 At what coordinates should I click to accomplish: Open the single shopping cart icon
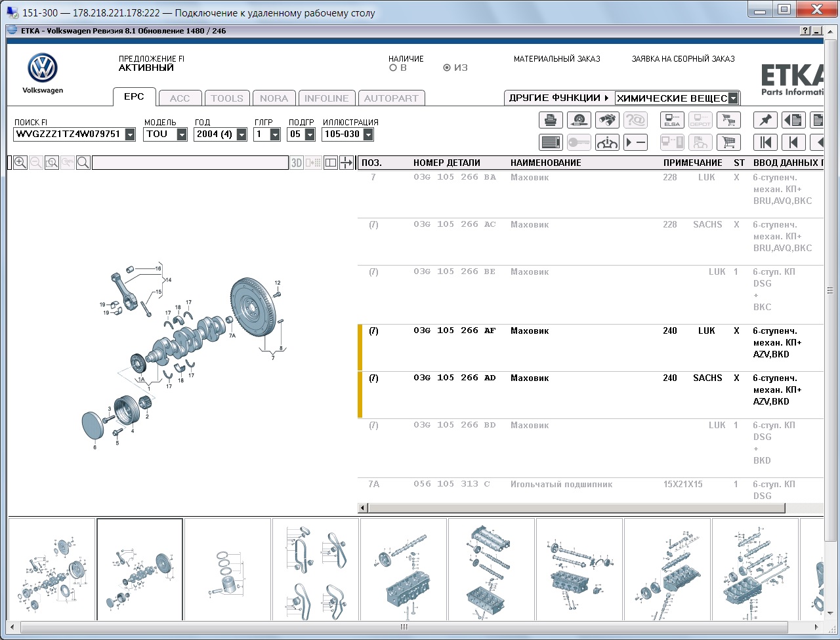click(x=728, y=142)
